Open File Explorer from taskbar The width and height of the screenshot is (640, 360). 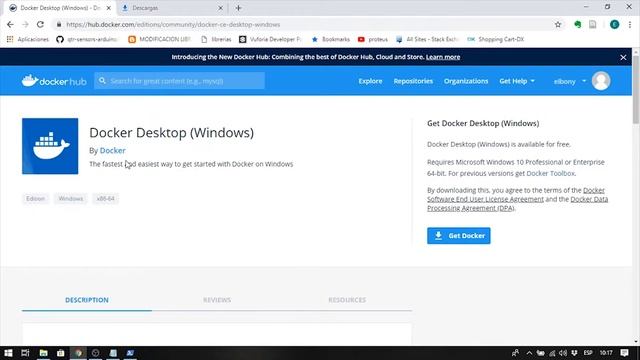(44, 353)
